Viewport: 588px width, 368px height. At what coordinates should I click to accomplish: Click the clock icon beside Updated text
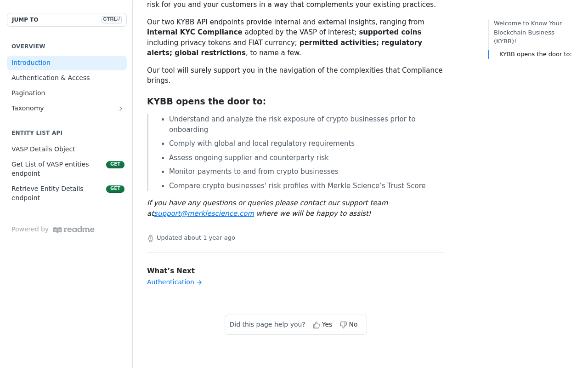[151, 238]
